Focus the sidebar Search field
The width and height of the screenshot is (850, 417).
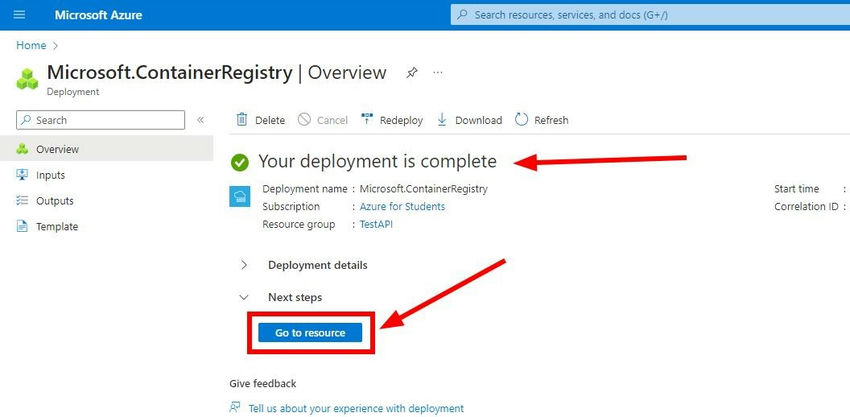(x=100, y=120)
